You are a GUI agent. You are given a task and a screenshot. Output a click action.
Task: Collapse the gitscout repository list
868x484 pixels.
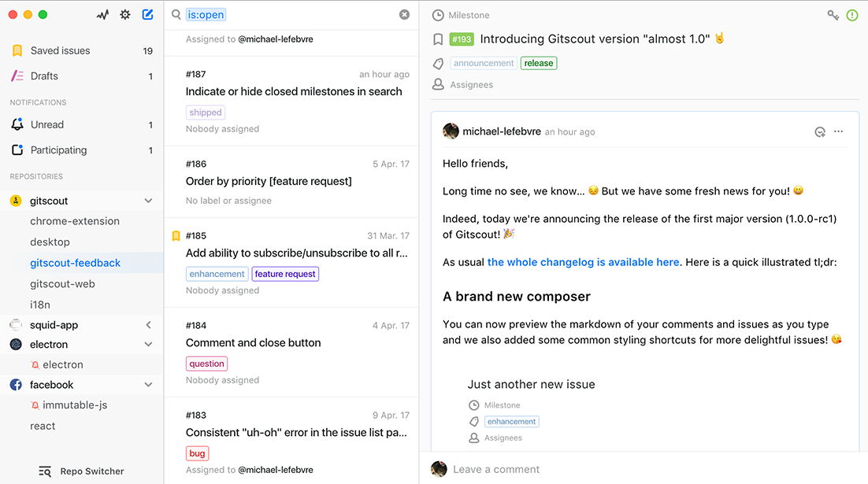[x=148, y=200]
